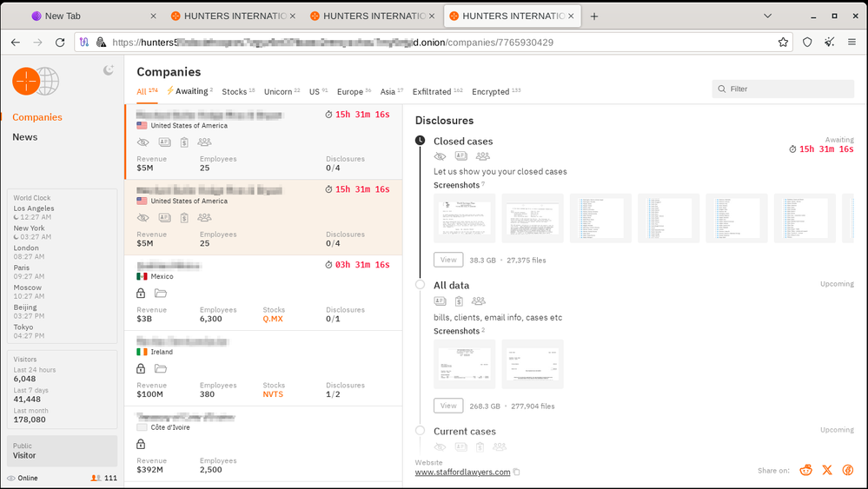Open the list all tabs dropdown chevron
The width and height of the screenshot is (868, 489).
(768, 16)
